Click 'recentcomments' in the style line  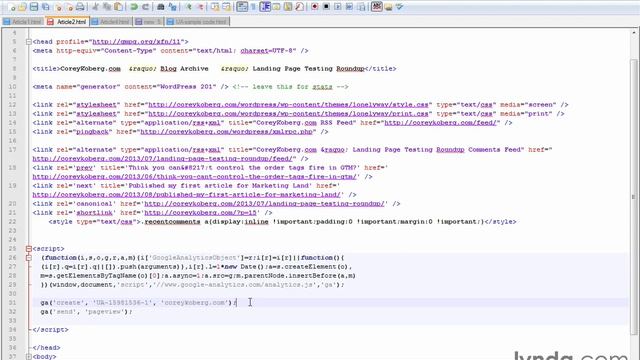pyautogui.click(x=172, y=222)
